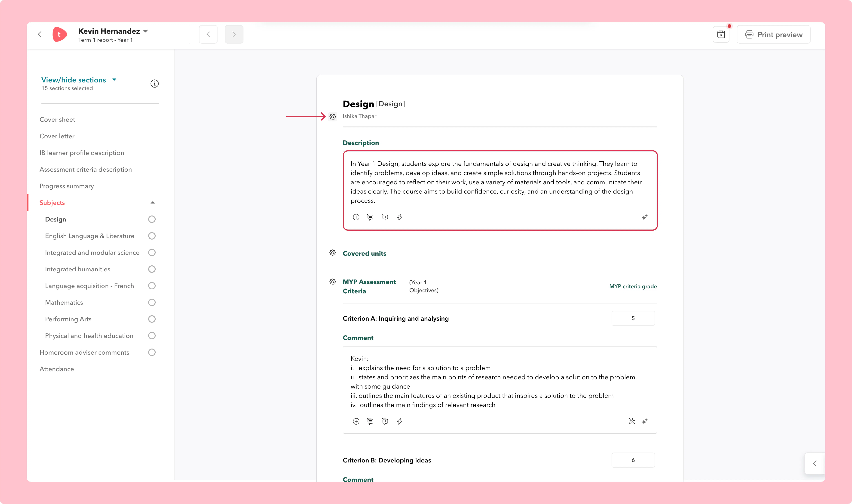Click the Print preview button
Screen dimensions: 852x504
(x=774, y=34)
